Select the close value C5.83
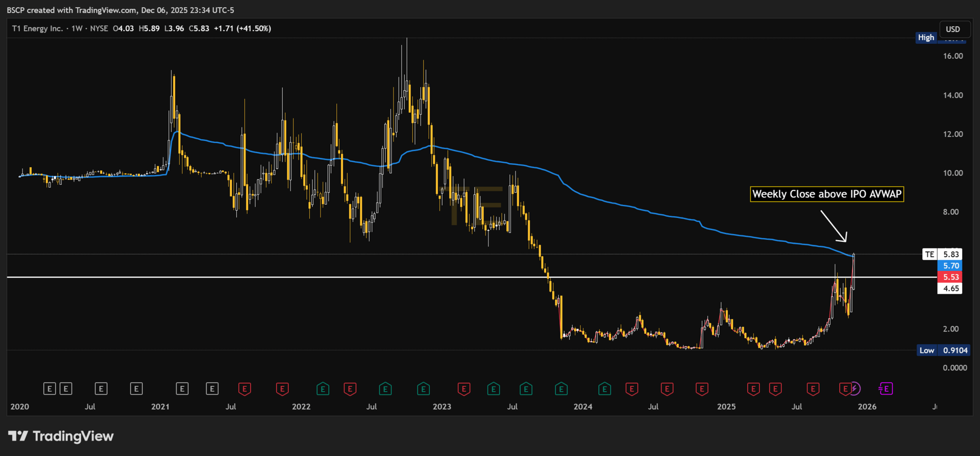Image resolution: width=980 pixels, height=456 pixels. coord(199,29)
